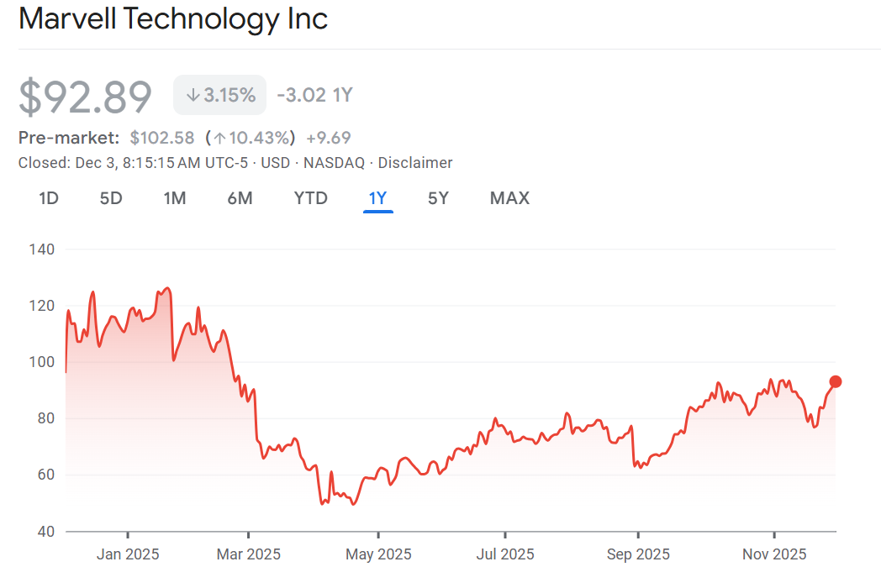Click the pre-market price $102.58
This screenshot has width=881, height=588.
pyautogui.click(x=162, y=138)
